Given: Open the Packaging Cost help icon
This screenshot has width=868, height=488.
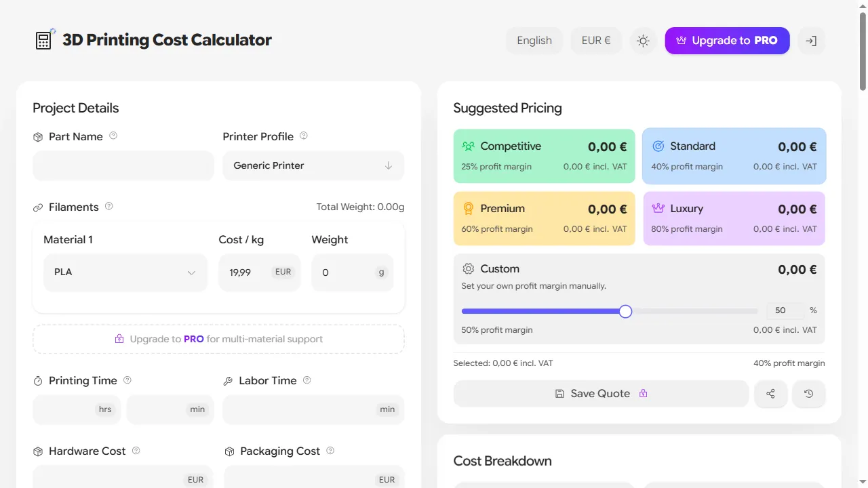Looking at the screenshot, I should 330,450.
